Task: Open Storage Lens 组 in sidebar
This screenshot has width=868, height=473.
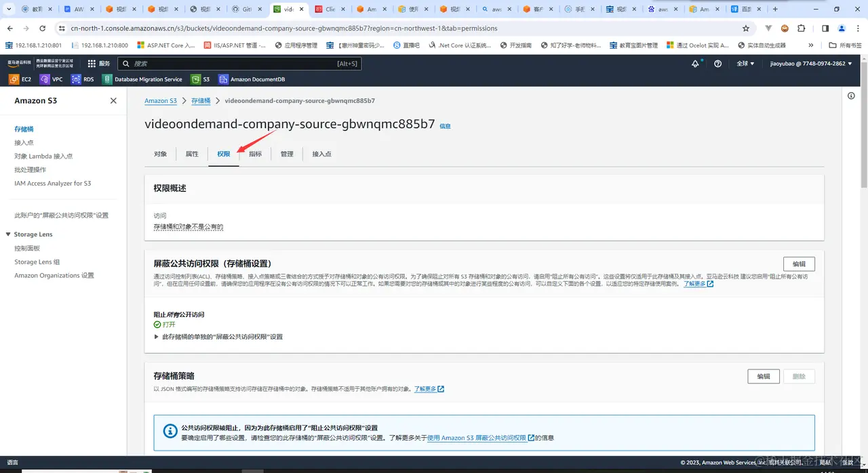Action: point(37,262)
